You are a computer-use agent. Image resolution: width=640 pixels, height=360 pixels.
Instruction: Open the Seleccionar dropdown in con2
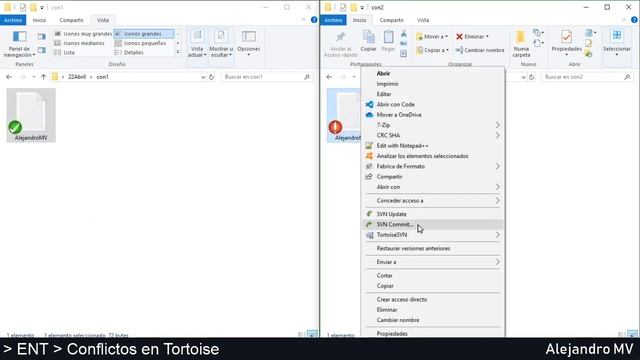pyautogui.click(x=617, y=43)
